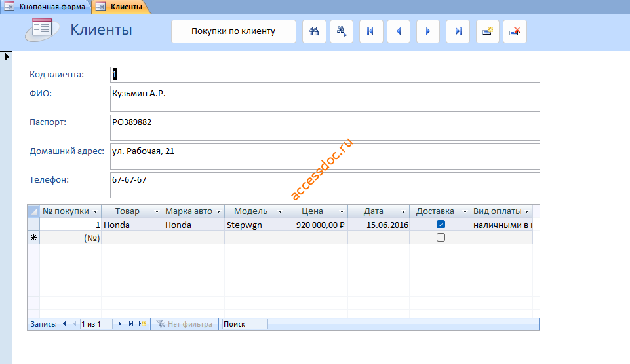Open the Дата column filter dropdown
This screenshot has height=364, width=630.
click(x=403, y=211)
